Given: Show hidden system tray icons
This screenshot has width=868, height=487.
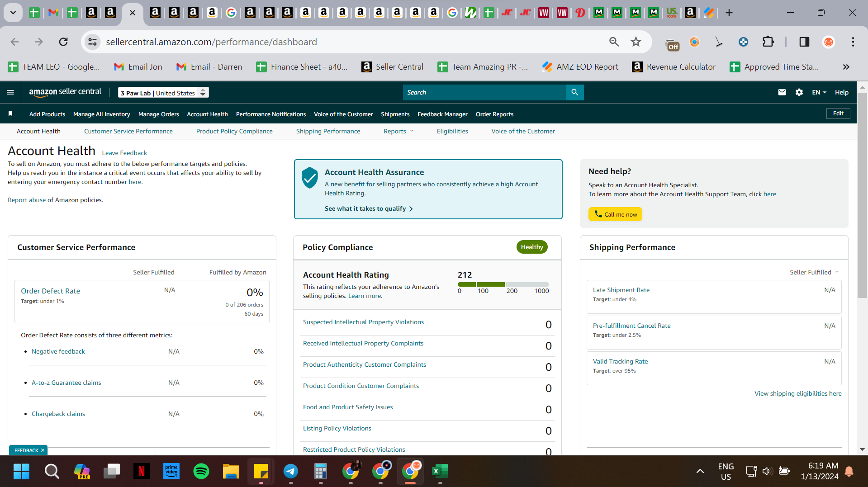Looking at the screenshot, I should [x=700, y=471].
